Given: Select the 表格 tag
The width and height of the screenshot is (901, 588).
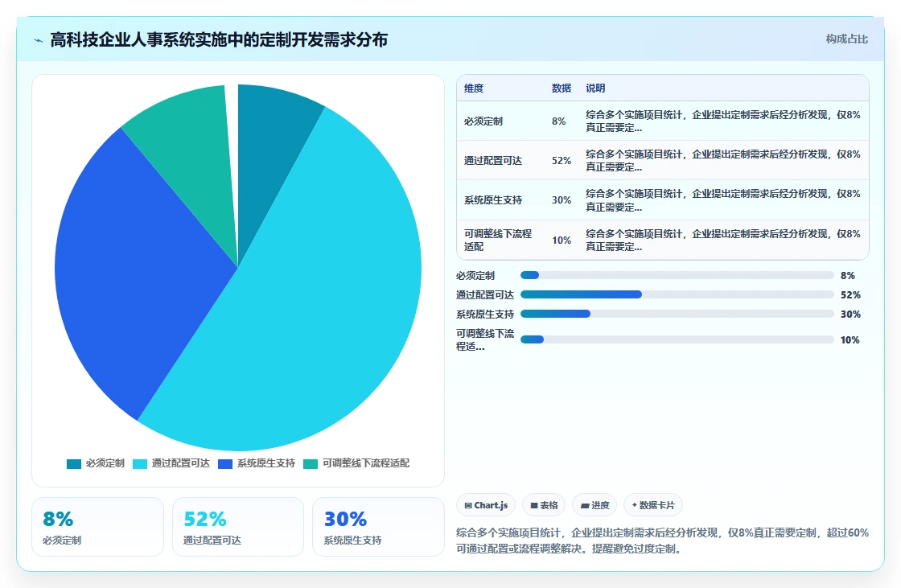Looking at the screenshot, I should [x=544, y=505].
